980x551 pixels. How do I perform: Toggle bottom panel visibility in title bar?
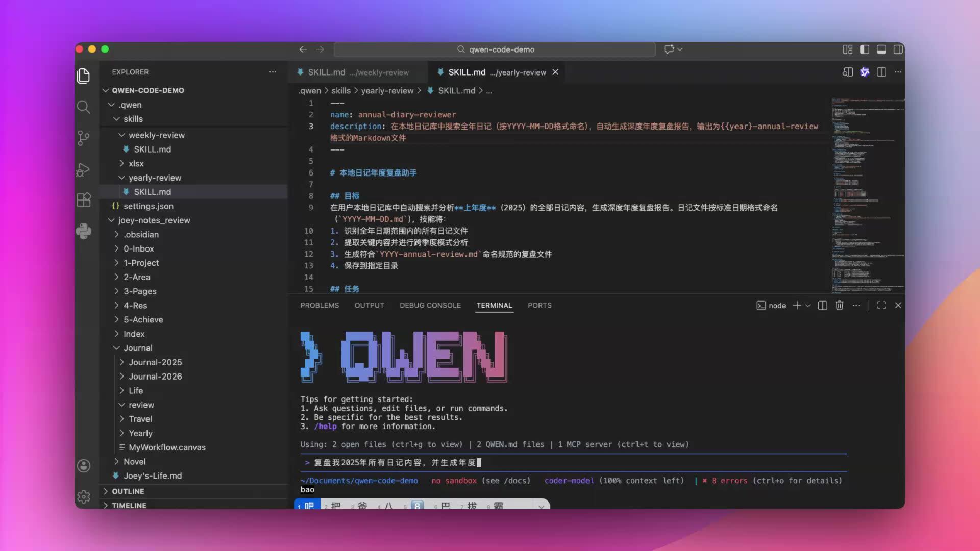point(881,49)
